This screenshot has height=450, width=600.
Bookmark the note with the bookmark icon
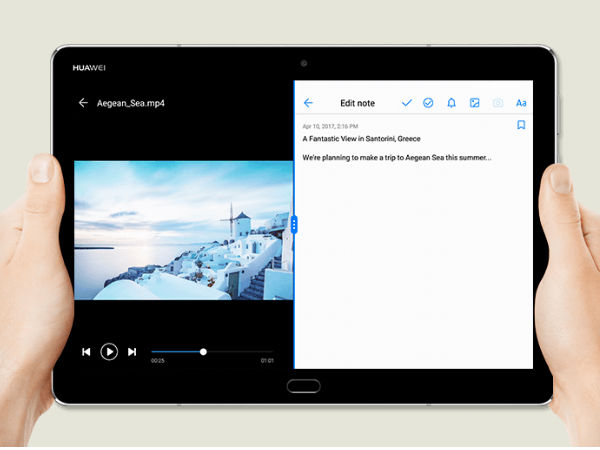point(521,125)
